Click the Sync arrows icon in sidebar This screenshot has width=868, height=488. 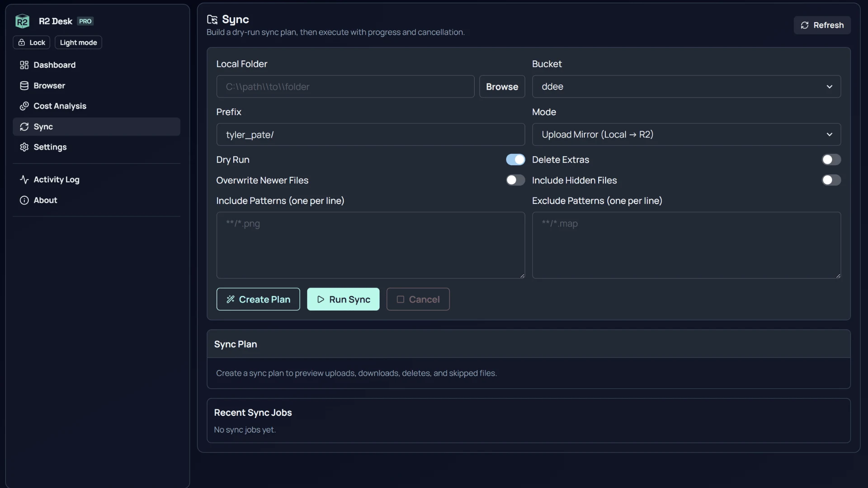point(24,127)
